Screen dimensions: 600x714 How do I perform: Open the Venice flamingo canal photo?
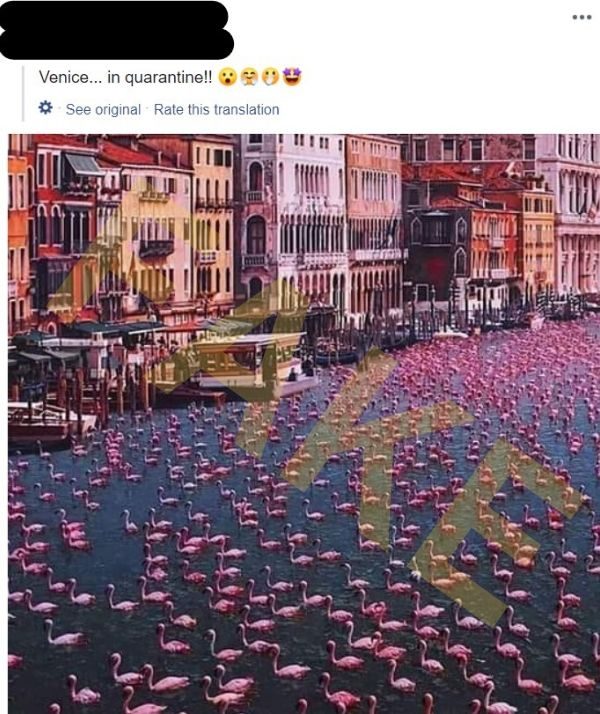point(304,424)
